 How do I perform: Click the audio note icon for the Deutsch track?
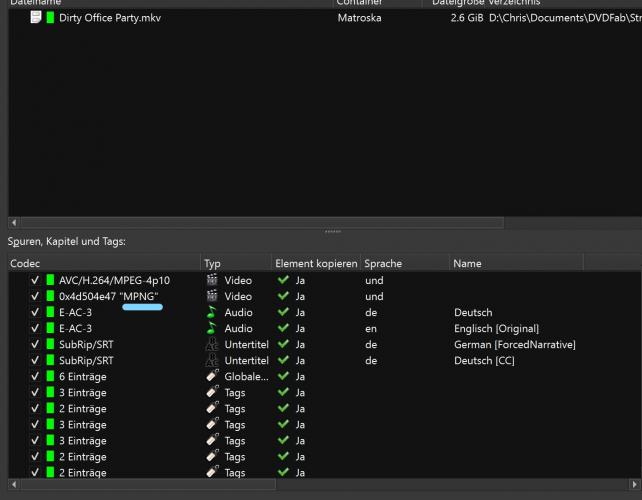(x=212, y=313)
